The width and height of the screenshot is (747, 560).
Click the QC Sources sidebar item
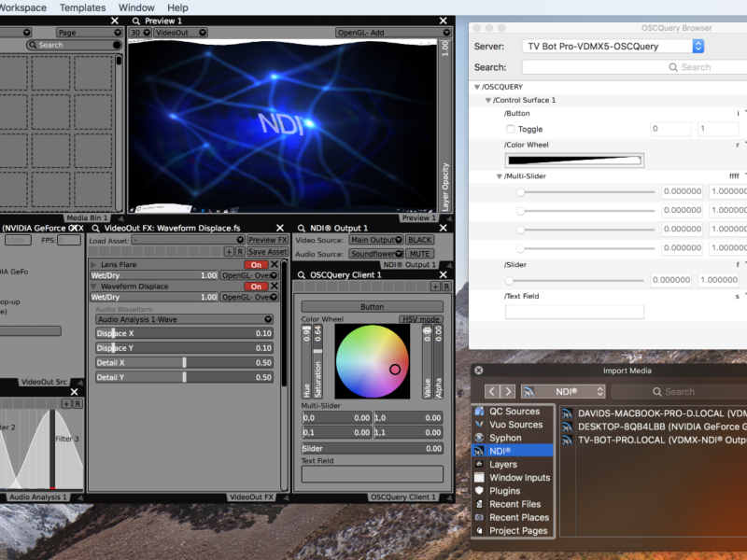[x=514, y=412]
